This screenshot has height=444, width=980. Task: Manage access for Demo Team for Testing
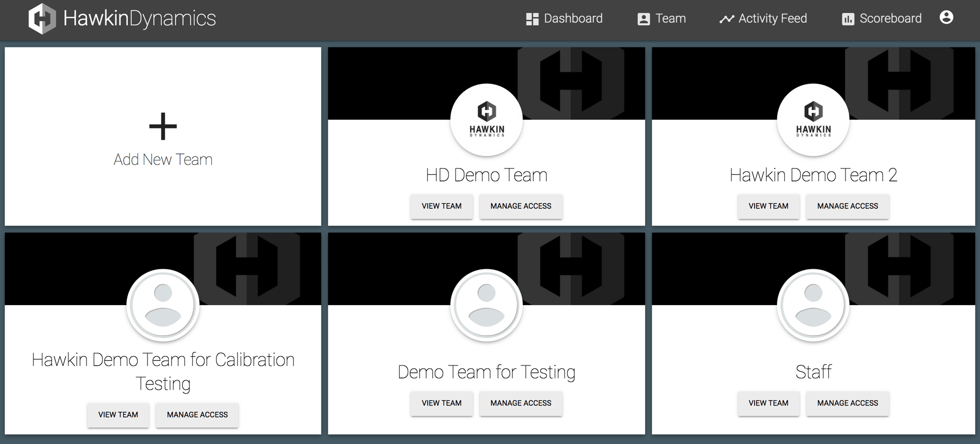[x=520, y=403]
